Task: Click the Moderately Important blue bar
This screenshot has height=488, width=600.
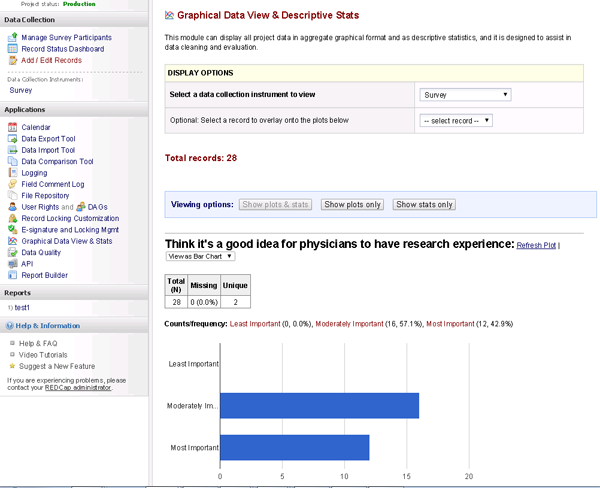Action: coord(320,406)
